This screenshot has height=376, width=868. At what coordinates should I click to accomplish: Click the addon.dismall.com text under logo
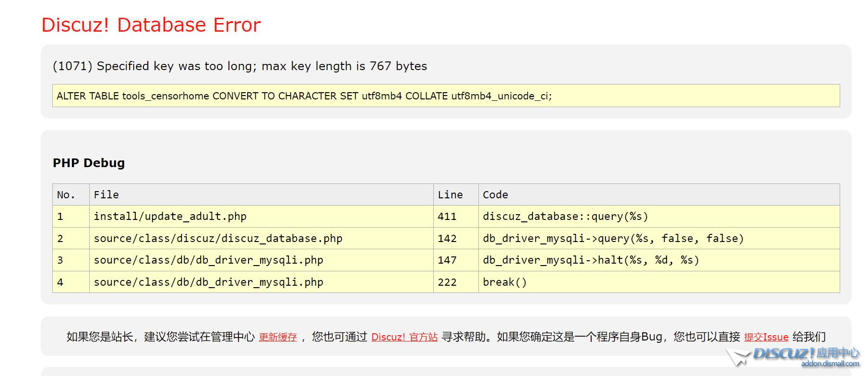point(830,364)
